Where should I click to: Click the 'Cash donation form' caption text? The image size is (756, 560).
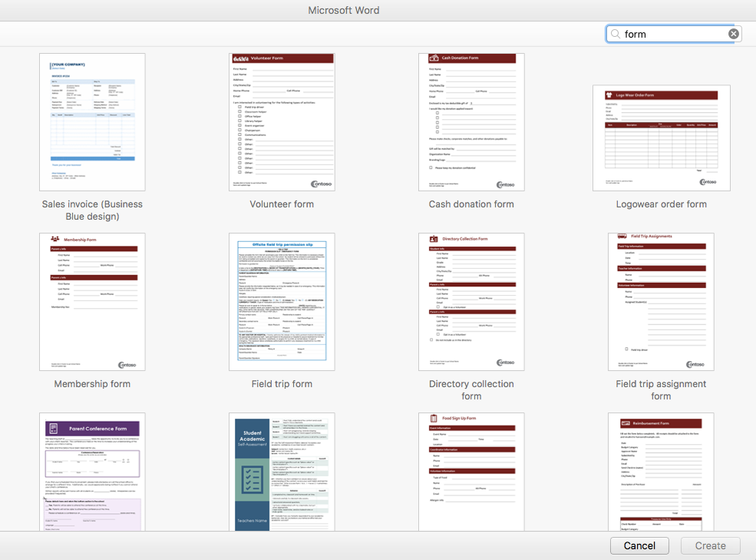471,204
